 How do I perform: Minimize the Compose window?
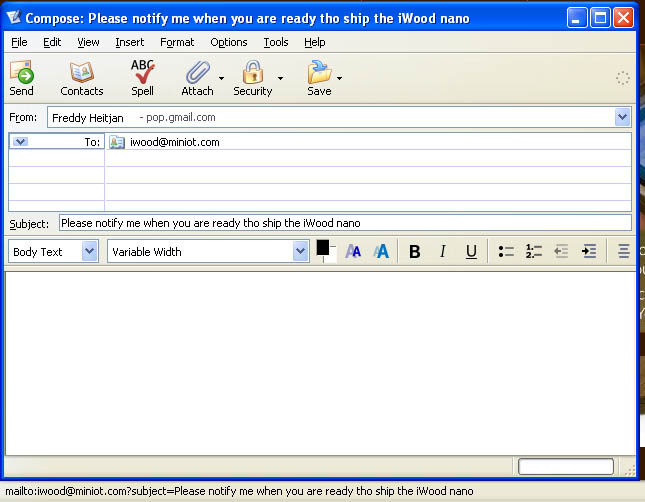coord(576,18)
